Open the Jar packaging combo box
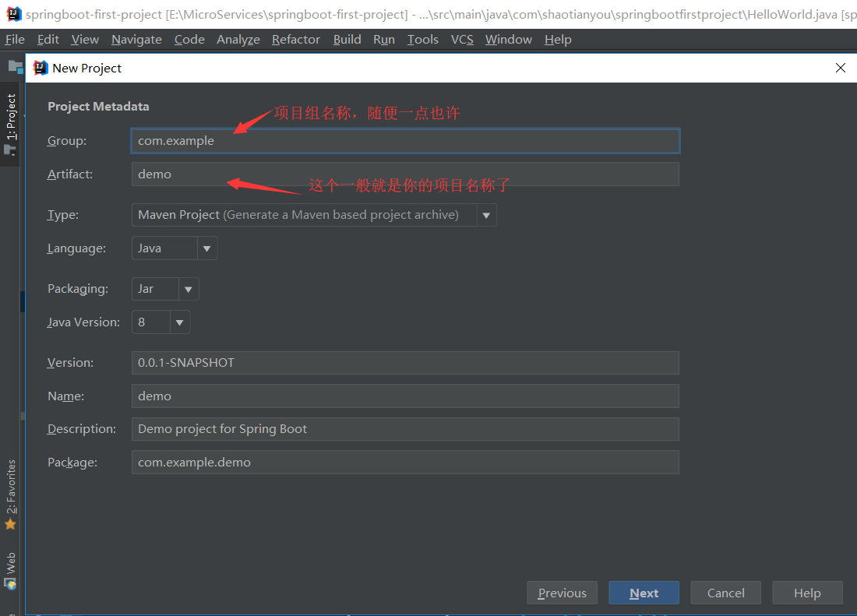The image size is (857, 616). [165, 289]
